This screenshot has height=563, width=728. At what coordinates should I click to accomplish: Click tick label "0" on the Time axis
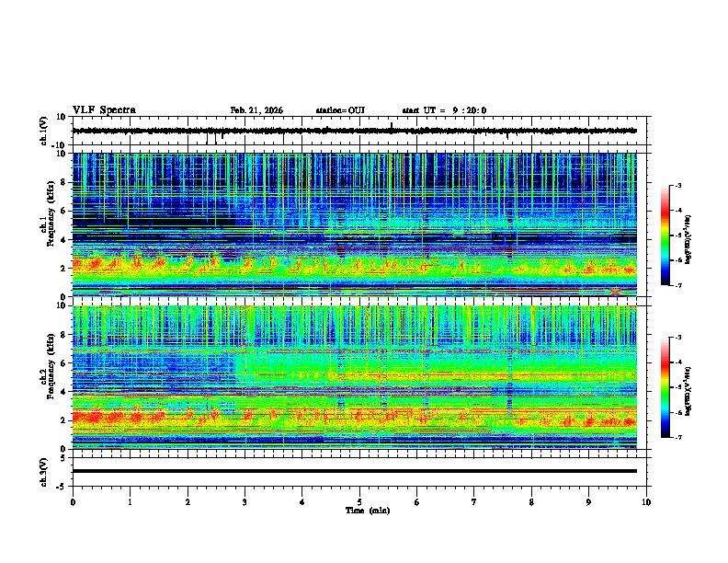click(x=73, y=502)
